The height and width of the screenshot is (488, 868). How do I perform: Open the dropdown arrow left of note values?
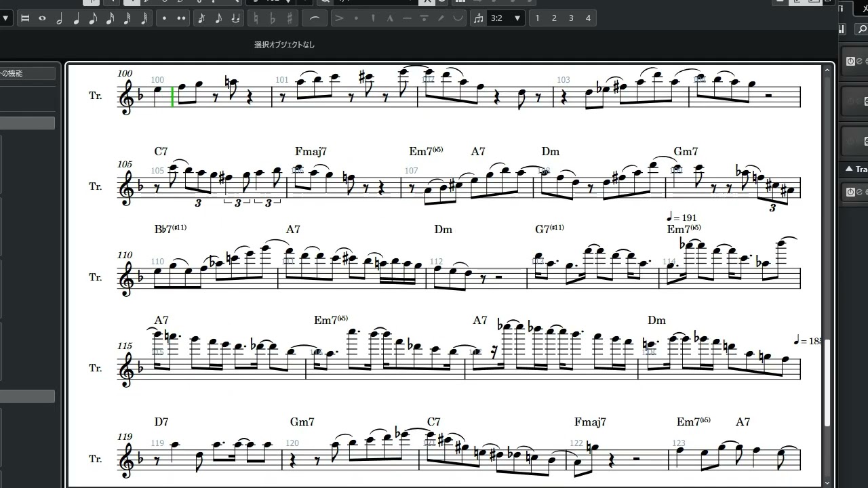[6, 18]
